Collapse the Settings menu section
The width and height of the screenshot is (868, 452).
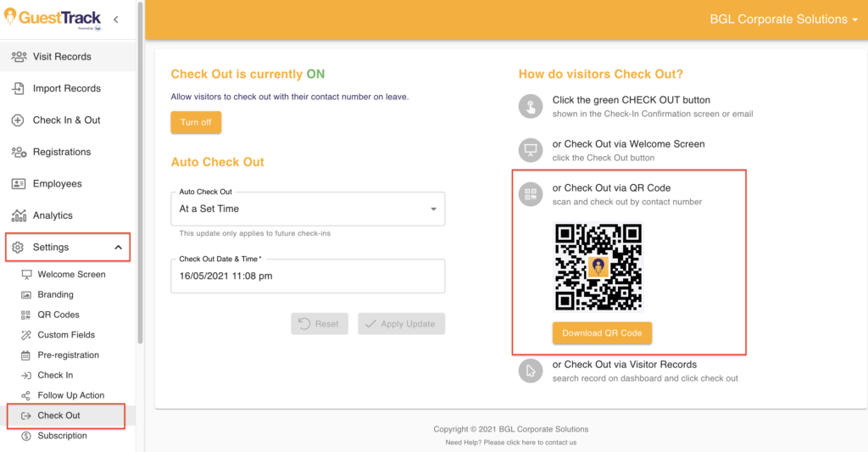[118, 248]
